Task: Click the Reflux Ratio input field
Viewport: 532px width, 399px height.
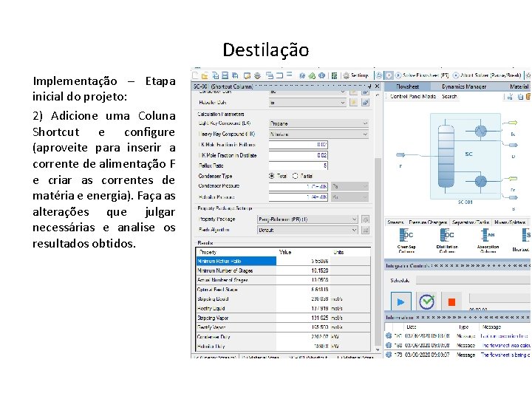Action: click(x=299, y=166)
